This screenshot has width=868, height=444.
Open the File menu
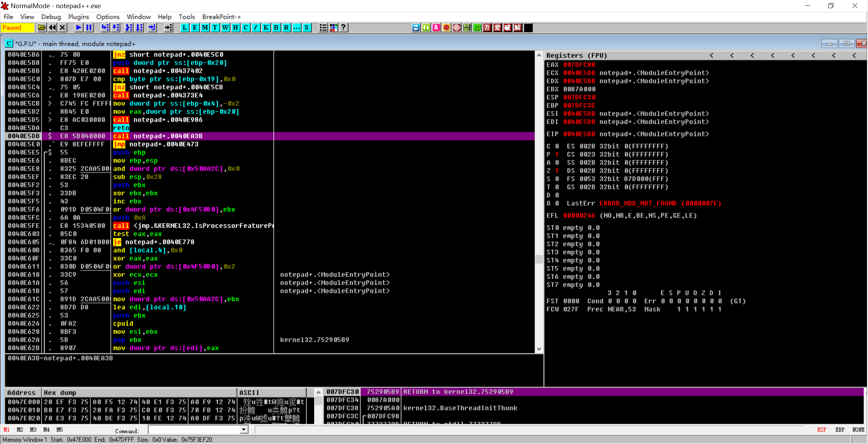tap(8, 17)
